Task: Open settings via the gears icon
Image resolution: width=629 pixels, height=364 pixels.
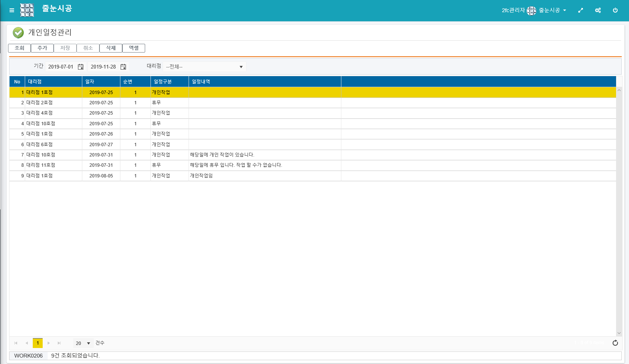Action: pos(598,10)
